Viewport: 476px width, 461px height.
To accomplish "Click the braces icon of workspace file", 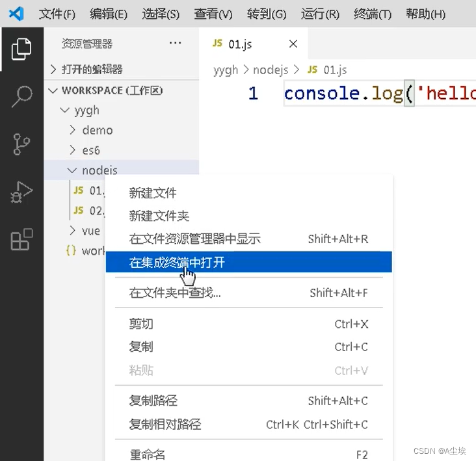I will pos(71,250).
